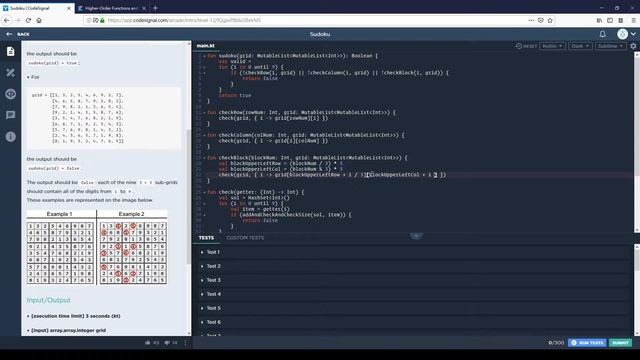Click the browser home icon
640x360 pixels.
click(x=39, y=20)
